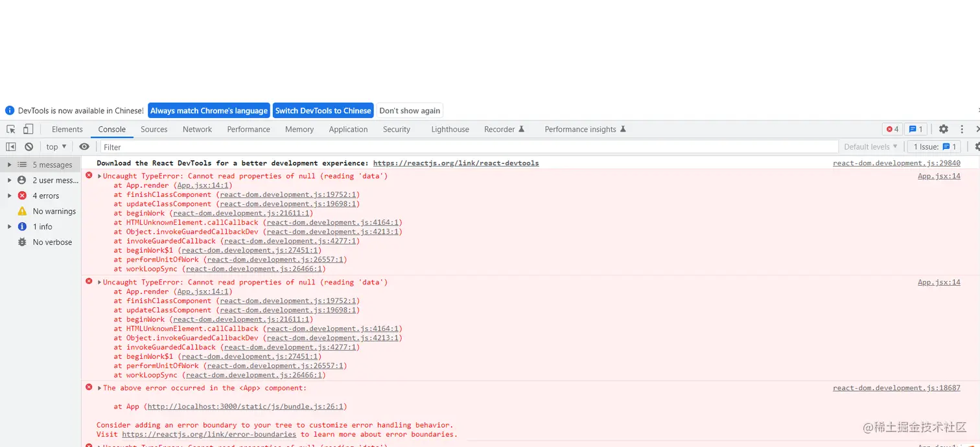Image resolution: width=980 pixels, height=447 pixels.
Task: Collapse 'The above error occurred' message
Action: (100, 388)
